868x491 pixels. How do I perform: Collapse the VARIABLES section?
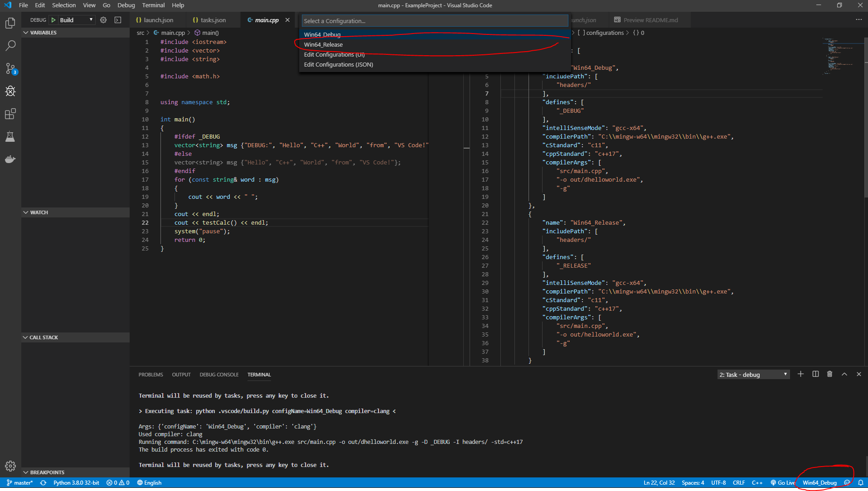point(75,33)
